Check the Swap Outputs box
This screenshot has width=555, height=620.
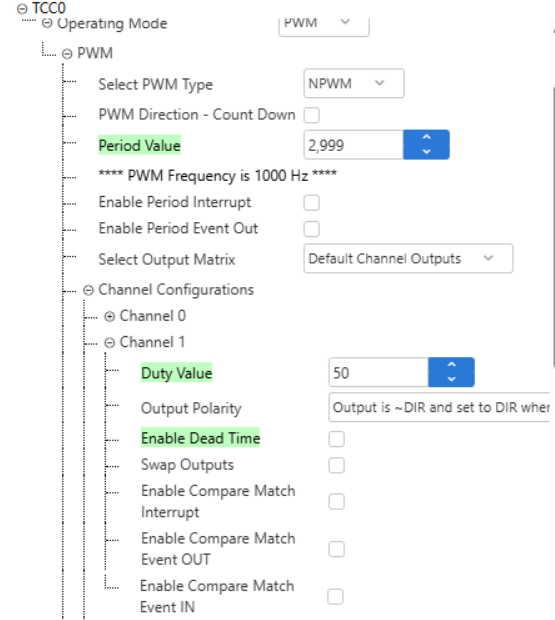[336, 465]
